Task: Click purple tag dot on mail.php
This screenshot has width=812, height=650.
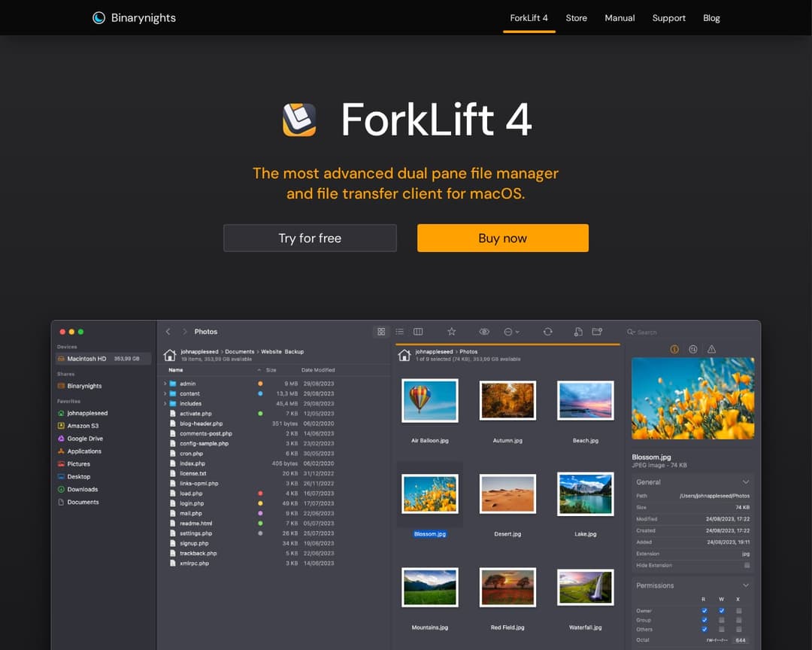Action: tap(260, 514)
